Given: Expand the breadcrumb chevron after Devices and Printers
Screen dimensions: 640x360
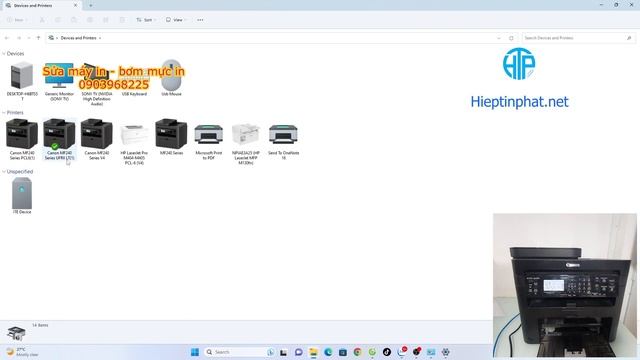Looking at the screenshot, I should (x=100, y=38).
